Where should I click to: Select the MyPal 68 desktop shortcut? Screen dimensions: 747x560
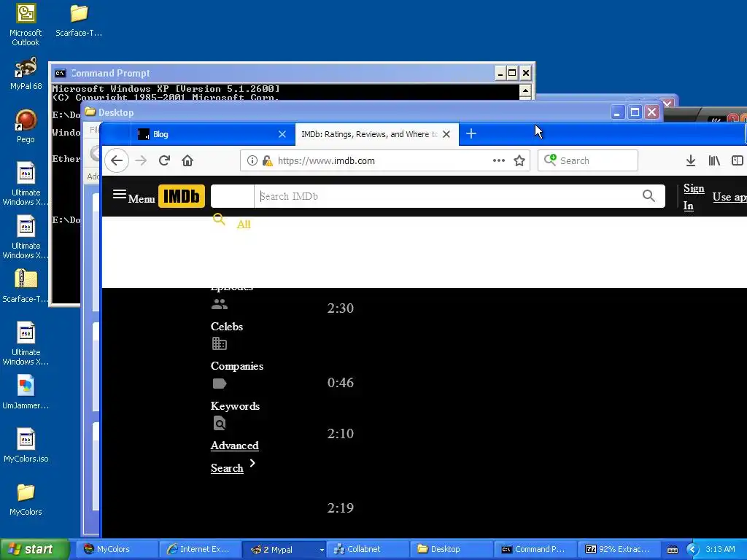[x=26, y=74]
